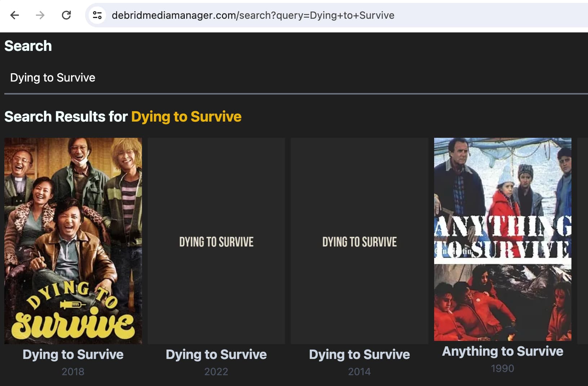Click the Anything to Survive title link
Image resolution: width=588 pixels, height=386 pixels.
pyautogui.click(x=503, y=351)
